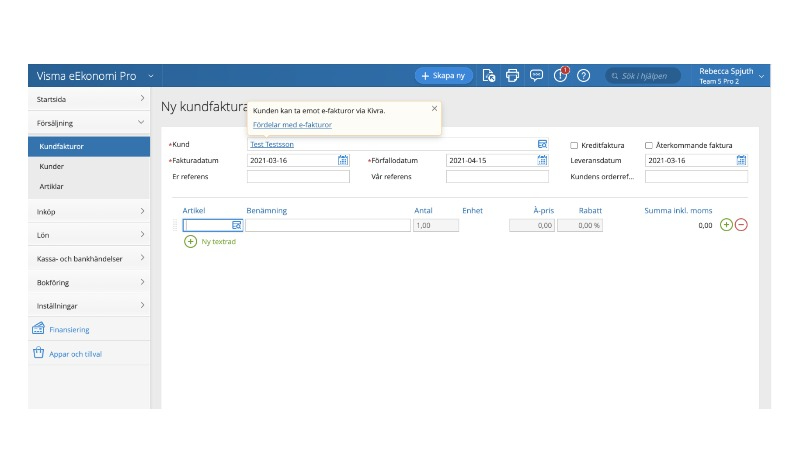Open the article search icon in Artikel field
Screen dimensions: 800x460
237,225
